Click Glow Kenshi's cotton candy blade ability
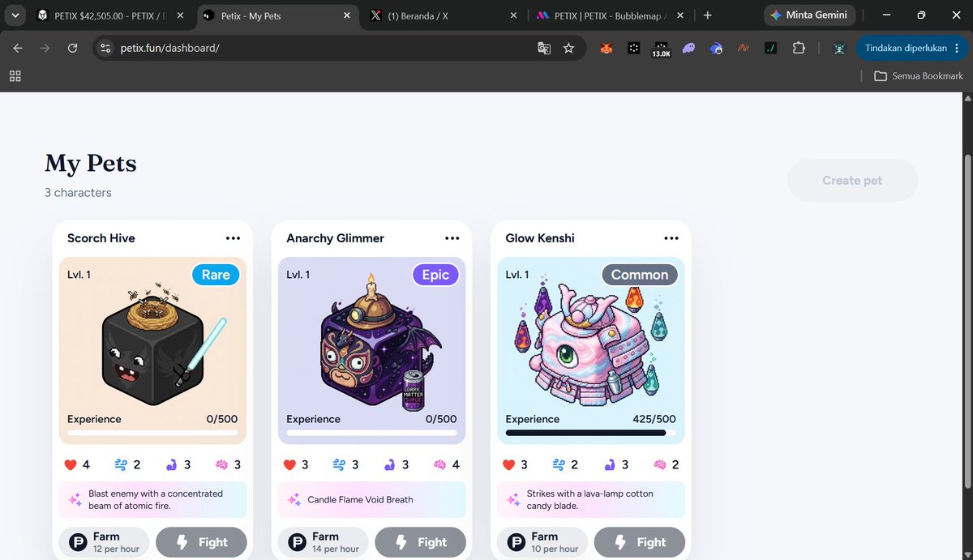Screen dimensions: 973x560 (590, 499)
